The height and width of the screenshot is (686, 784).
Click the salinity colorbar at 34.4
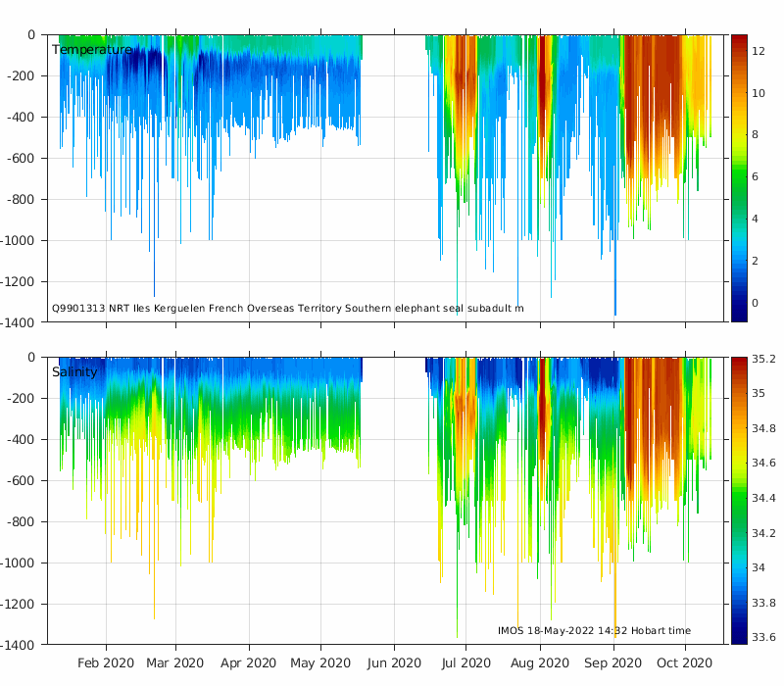[739, 498]
